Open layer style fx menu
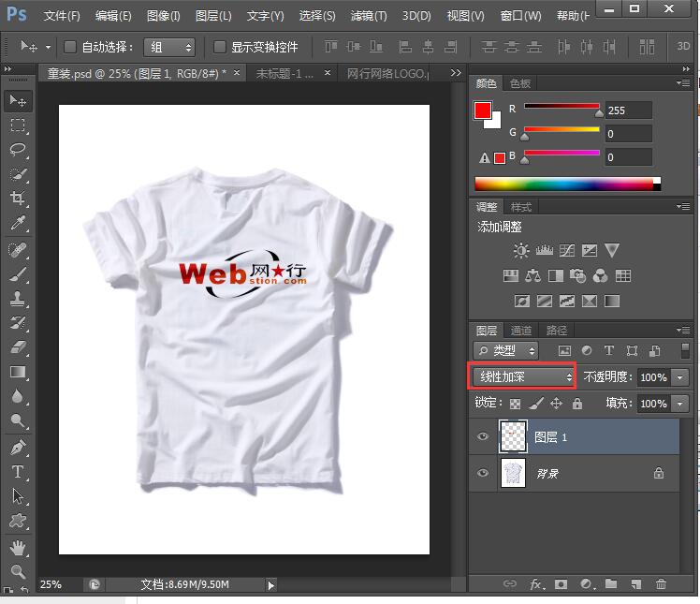 [x=537, y=584]
